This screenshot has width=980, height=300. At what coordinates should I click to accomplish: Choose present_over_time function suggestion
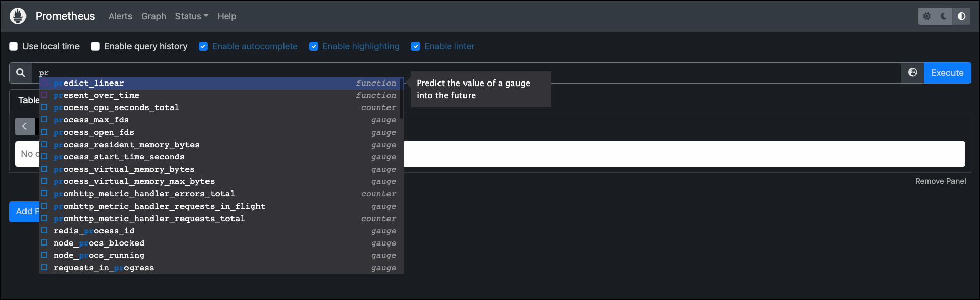(x=222, y=95)
